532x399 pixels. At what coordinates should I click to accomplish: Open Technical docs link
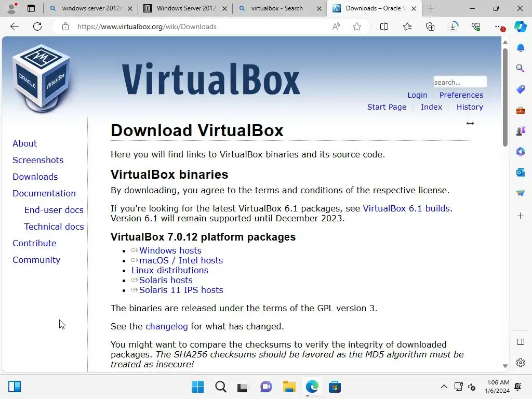click(54, 227)
